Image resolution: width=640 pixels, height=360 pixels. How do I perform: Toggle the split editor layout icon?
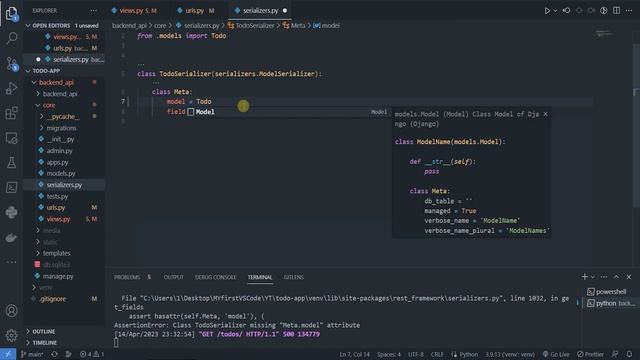[616, 11]
